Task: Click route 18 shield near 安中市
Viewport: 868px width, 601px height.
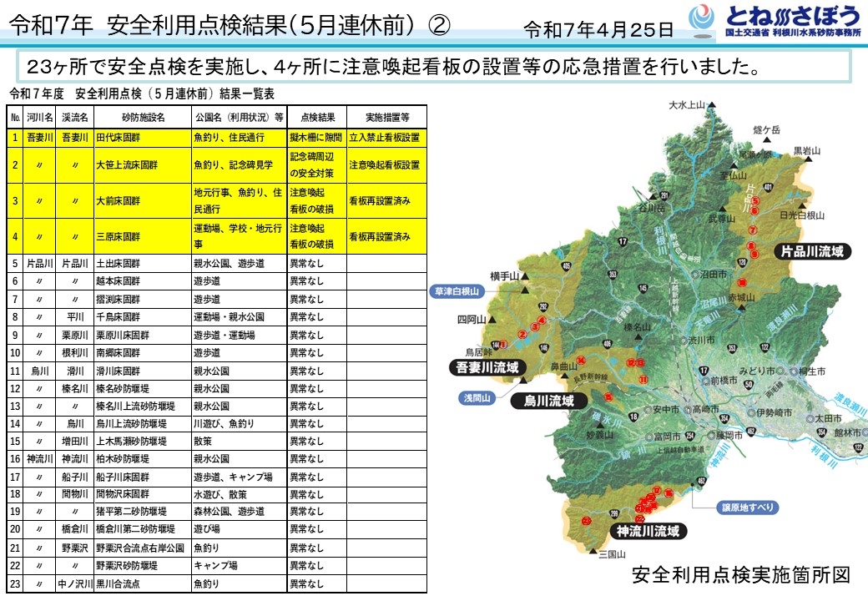Action: click(633, 417)
